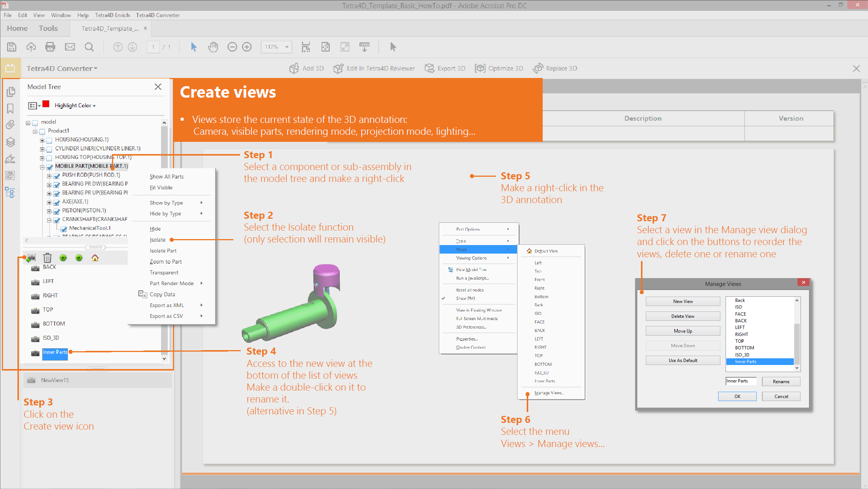Image resolution: width=868 pixels, height=489 pixels.
Task: Click the green Next View arrow
Action: [x=79, y=258]
